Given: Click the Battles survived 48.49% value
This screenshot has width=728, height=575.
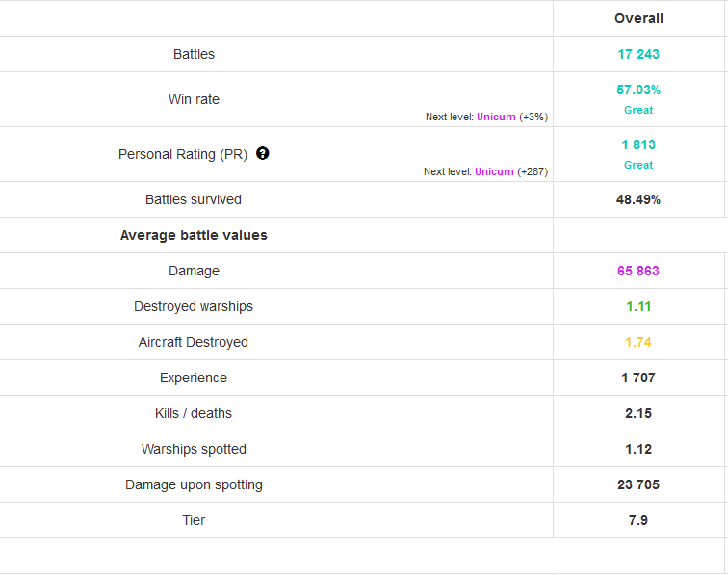Looking at the screenshot, I should 638,199.
